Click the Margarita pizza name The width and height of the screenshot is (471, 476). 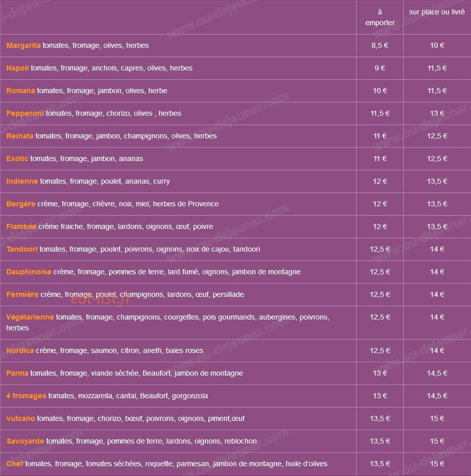23,45
